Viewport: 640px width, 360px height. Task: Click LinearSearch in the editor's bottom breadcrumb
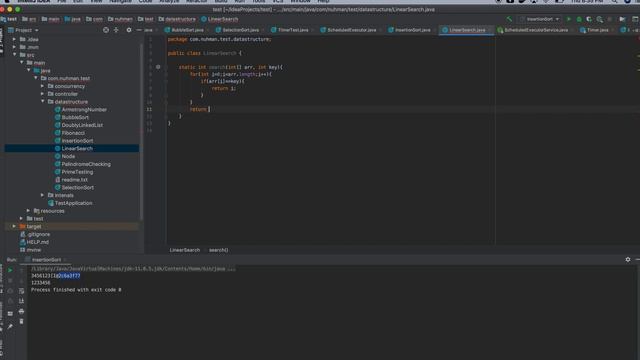184,250
